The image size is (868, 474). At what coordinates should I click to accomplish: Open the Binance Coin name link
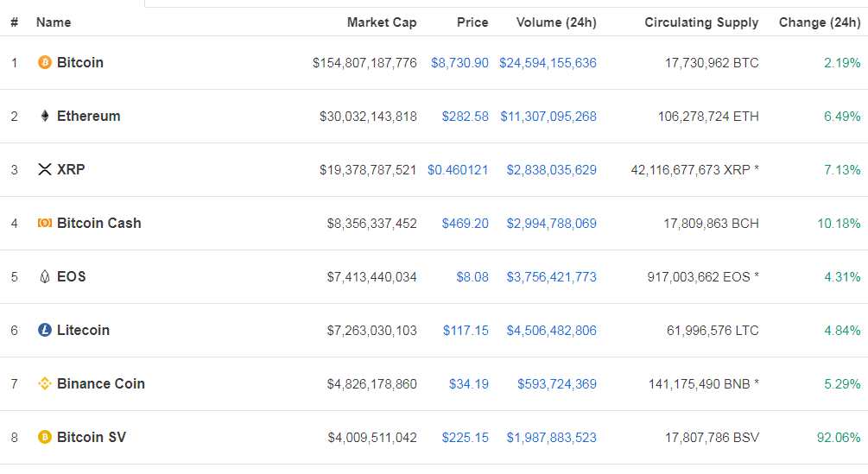click(x=101, y=383)
